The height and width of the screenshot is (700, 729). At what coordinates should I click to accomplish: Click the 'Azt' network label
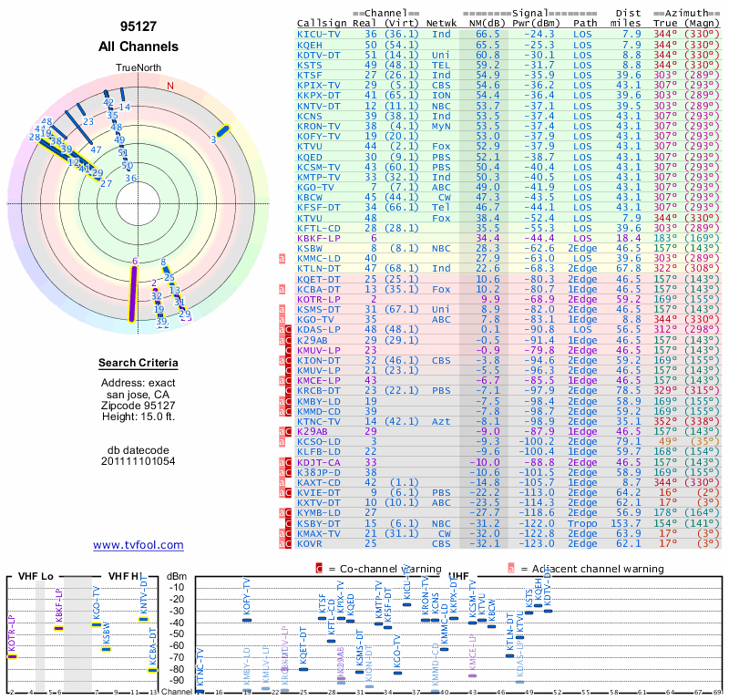click(441, 421)
